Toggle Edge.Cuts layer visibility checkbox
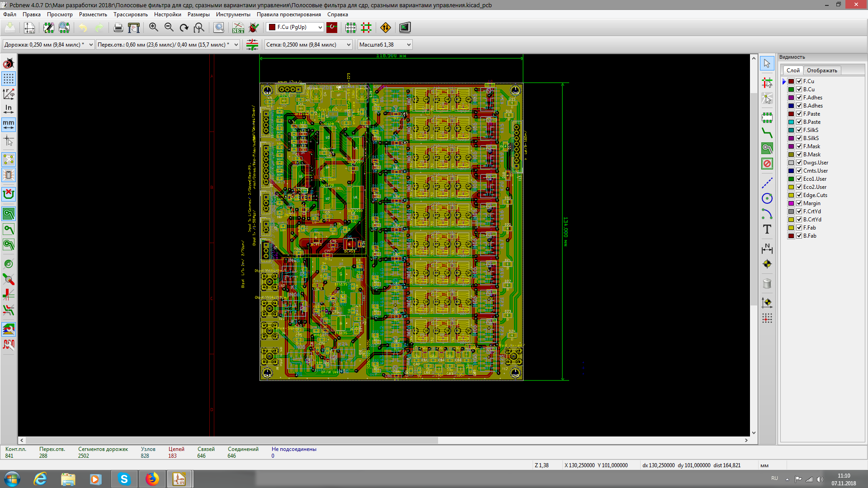868x488 pixels. (x=799, y=195)
